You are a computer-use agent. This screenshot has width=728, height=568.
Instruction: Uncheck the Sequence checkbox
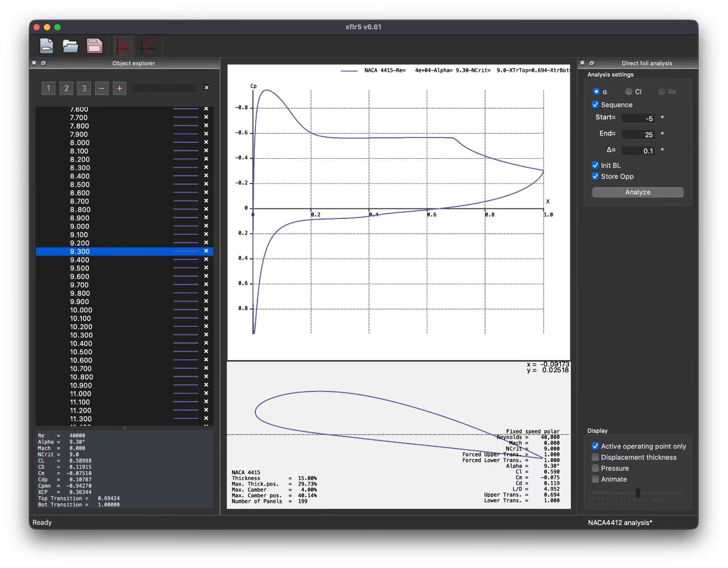point(596,105)
